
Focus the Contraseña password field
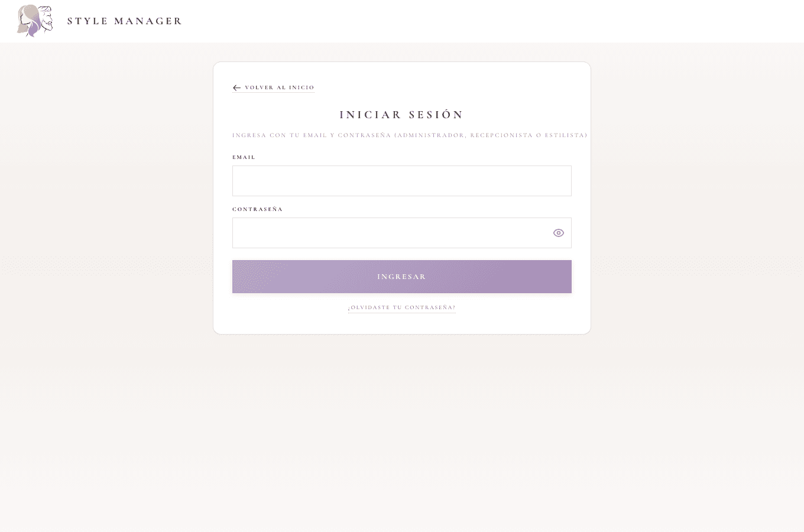point(390,233)
